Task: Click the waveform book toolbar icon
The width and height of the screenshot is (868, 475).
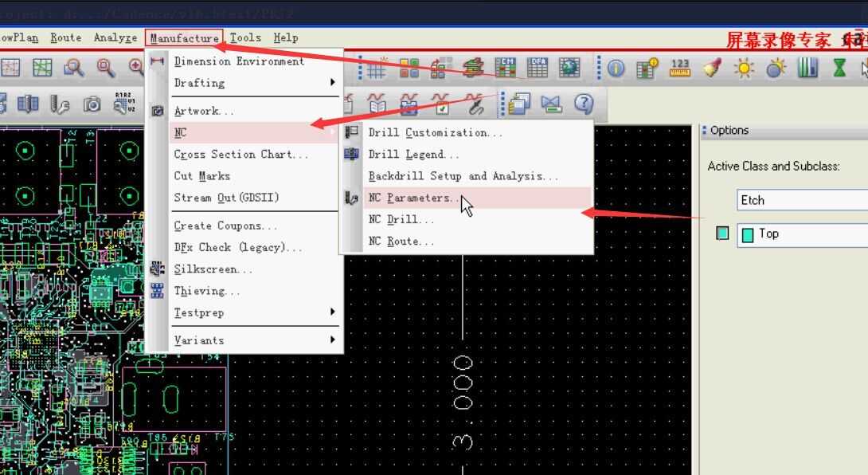Action: pyautogui.click(x=377, y=104)
